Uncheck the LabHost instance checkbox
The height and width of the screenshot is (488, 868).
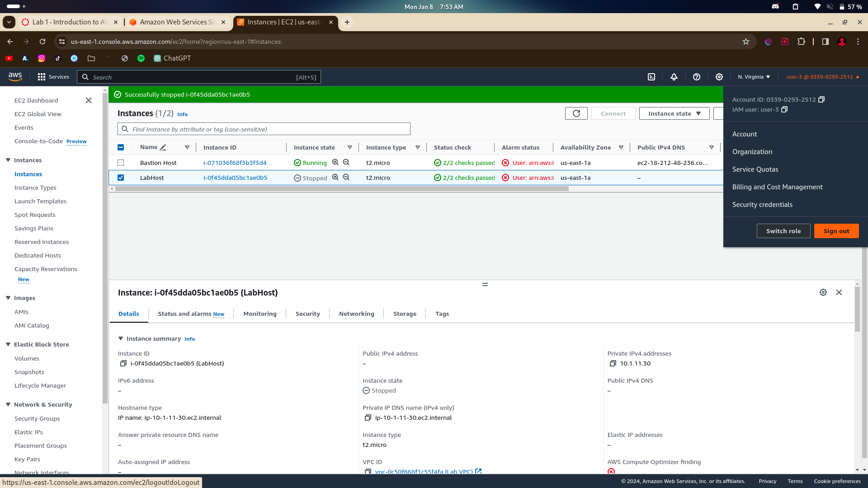click(121, 178)
